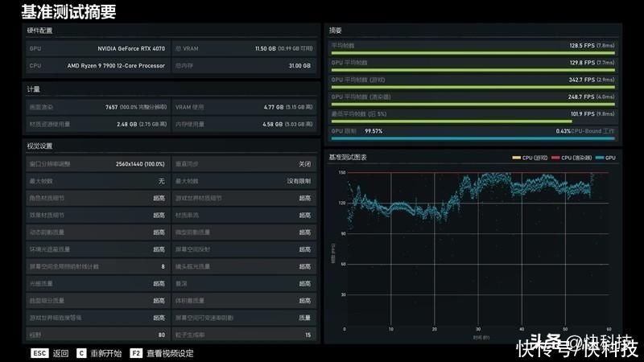
Task: Click the ray count value 8
Action: click(163, 267)
